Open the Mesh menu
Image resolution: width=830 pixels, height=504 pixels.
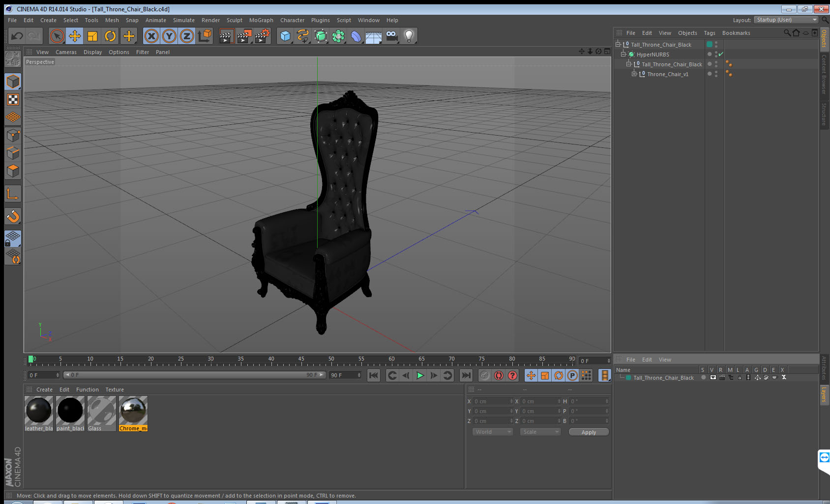pyautogui.click(x=112, y=20)
